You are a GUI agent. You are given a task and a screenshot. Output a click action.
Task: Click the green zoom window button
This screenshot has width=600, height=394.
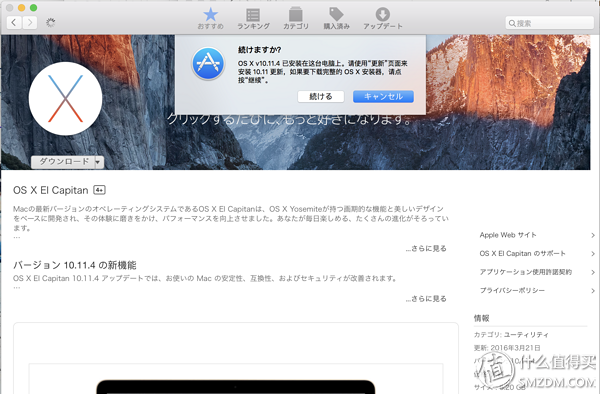pos(33,8)
